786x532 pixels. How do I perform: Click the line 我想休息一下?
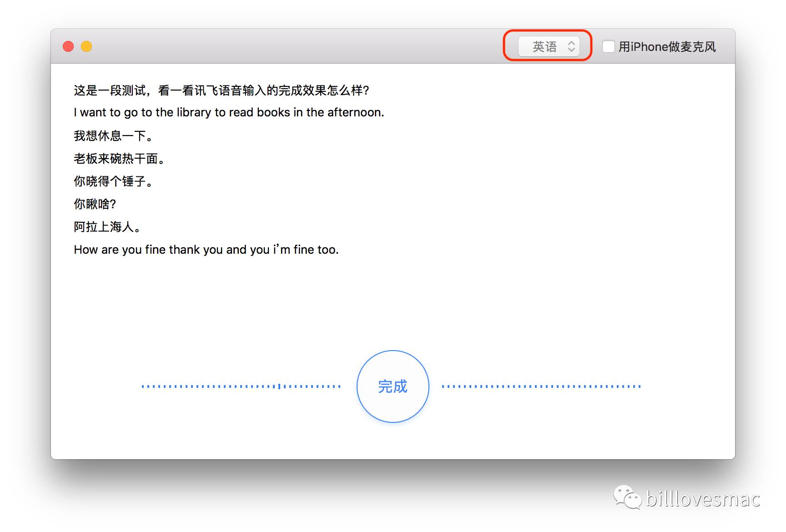tap(113, 136)
